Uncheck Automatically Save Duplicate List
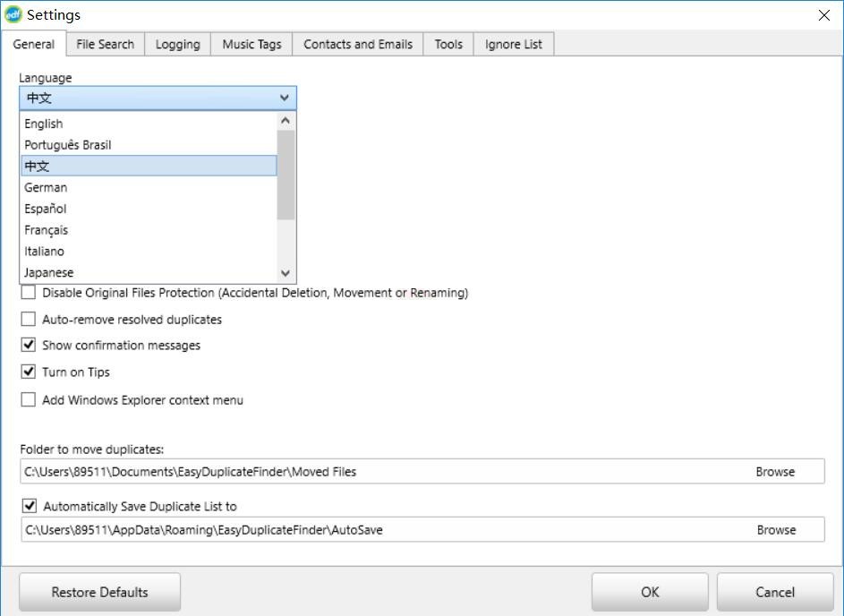The width and height of the screenshot is (844, 616). [30, 507]
